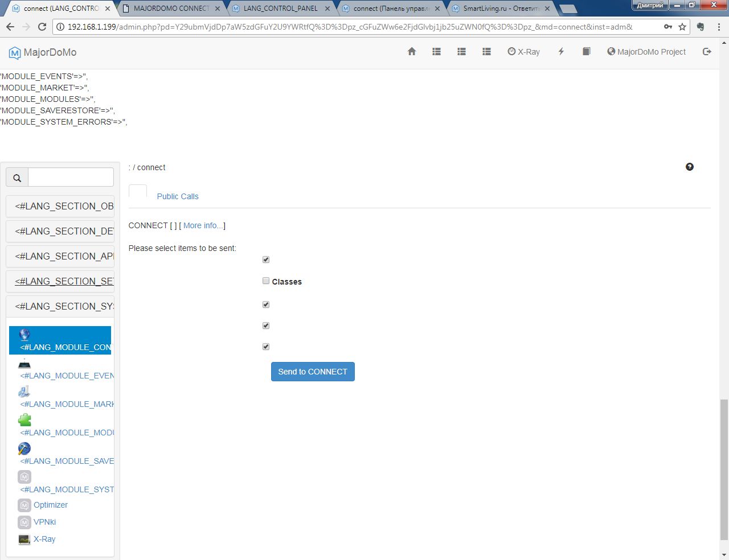
Task: Expand the LANG_SECTION_AP sidebar section
Action: [x=60, y=256]
